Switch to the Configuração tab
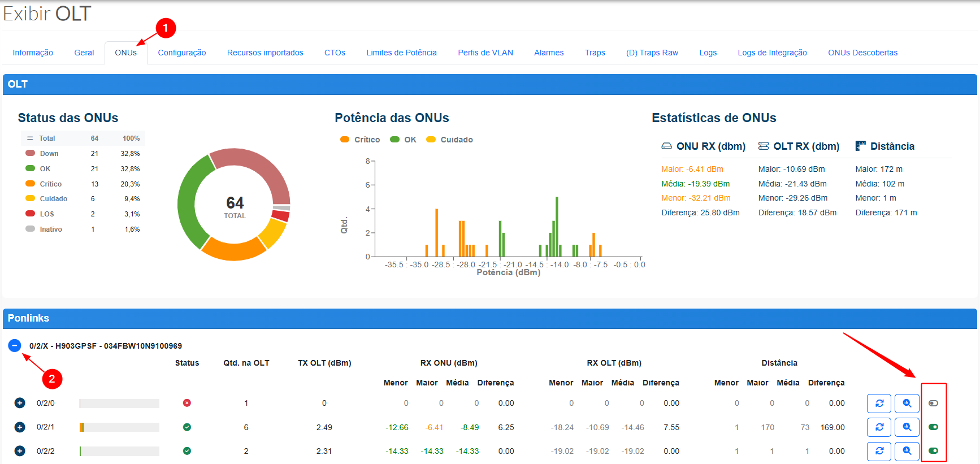This screenshot has width=980, height=464. click(181, 53)
